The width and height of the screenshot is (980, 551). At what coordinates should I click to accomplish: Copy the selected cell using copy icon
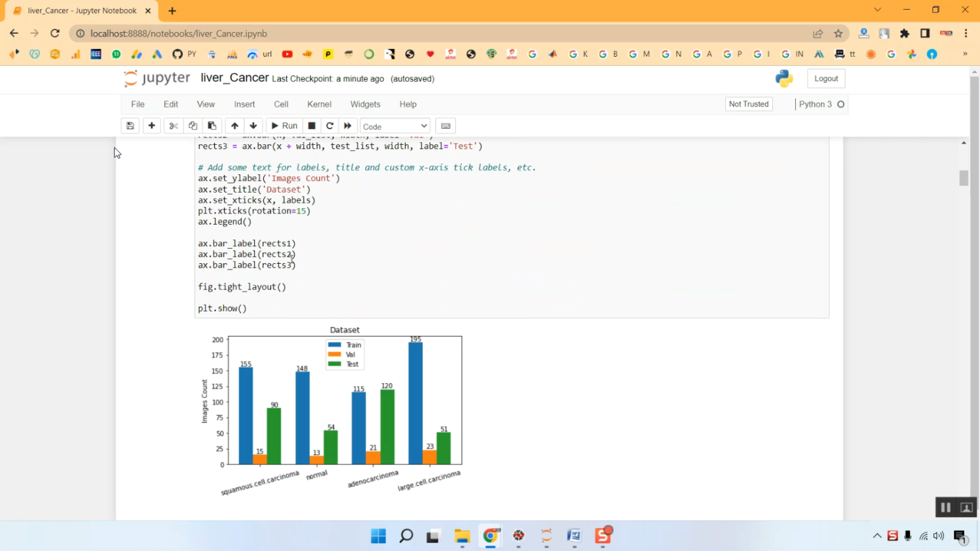(x=193, y=125)
